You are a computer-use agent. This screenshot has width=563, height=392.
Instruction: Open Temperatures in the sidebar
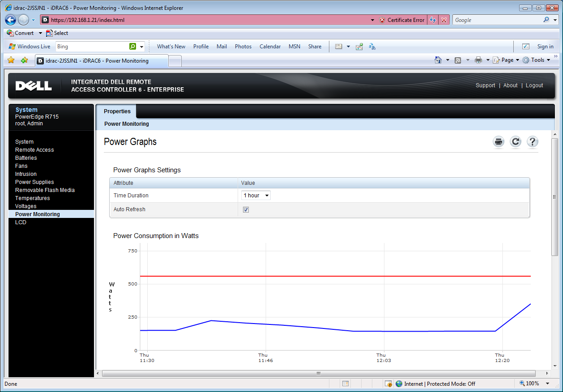(33, 198)
